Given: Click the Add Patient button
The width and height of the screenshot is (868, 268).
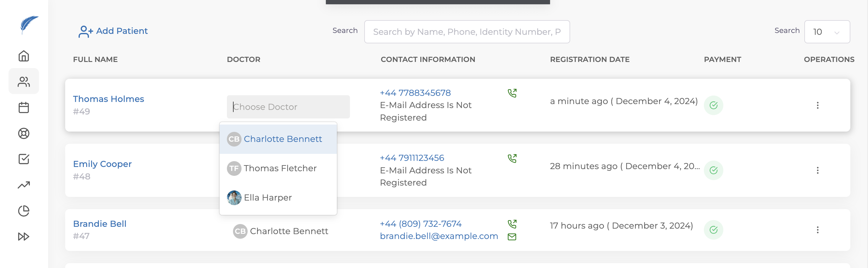Looking at the screenshot, I should tap(113, 31).
